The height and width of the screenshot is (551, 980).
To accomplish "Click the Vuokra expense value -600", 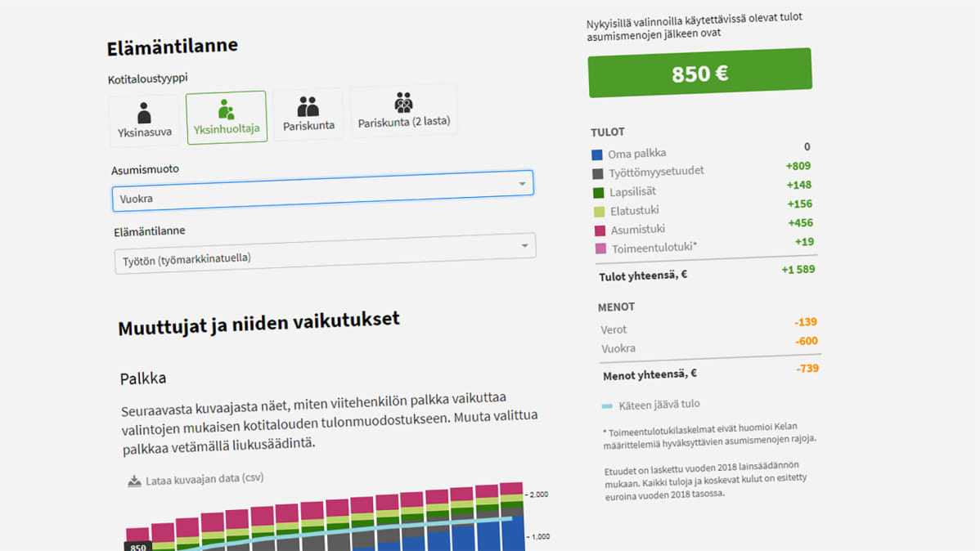I will coord(807,341).
